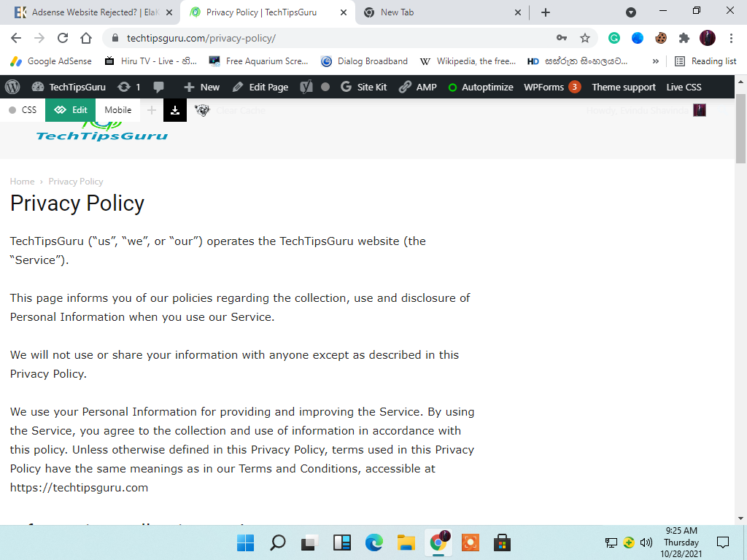Open the pending updates icon showing 1
The width and height of the screenshot is (747, 560).
[x=129, y=87]
